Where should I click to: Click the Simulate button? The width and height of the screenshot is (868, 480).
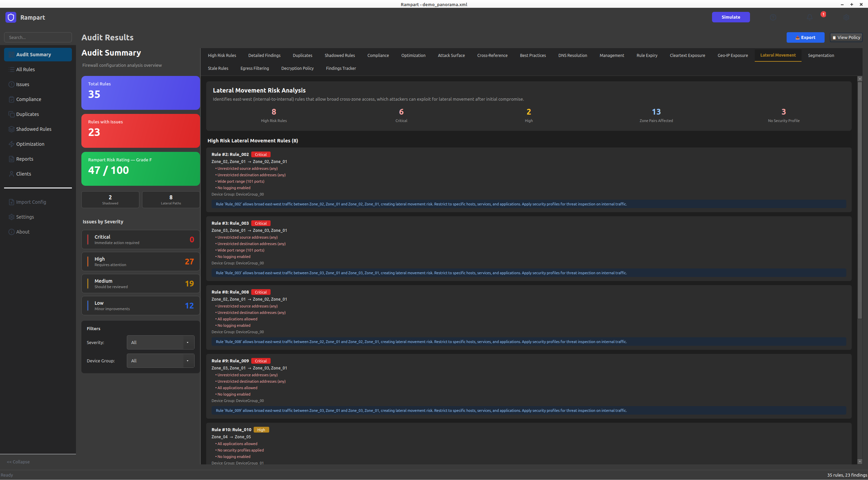coord(731,17)
